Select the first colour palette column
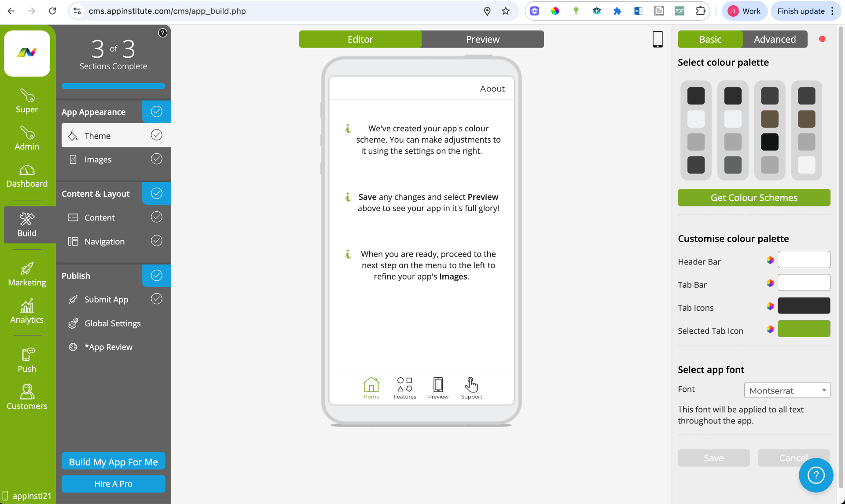 click(x=696, y=130)
